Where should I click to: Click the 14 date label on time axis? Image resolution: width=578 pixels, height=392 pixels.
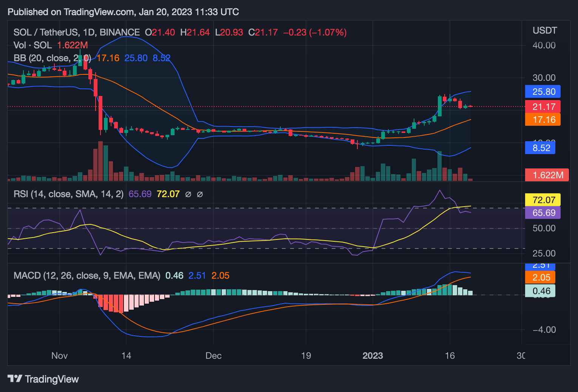coord(126,356)
